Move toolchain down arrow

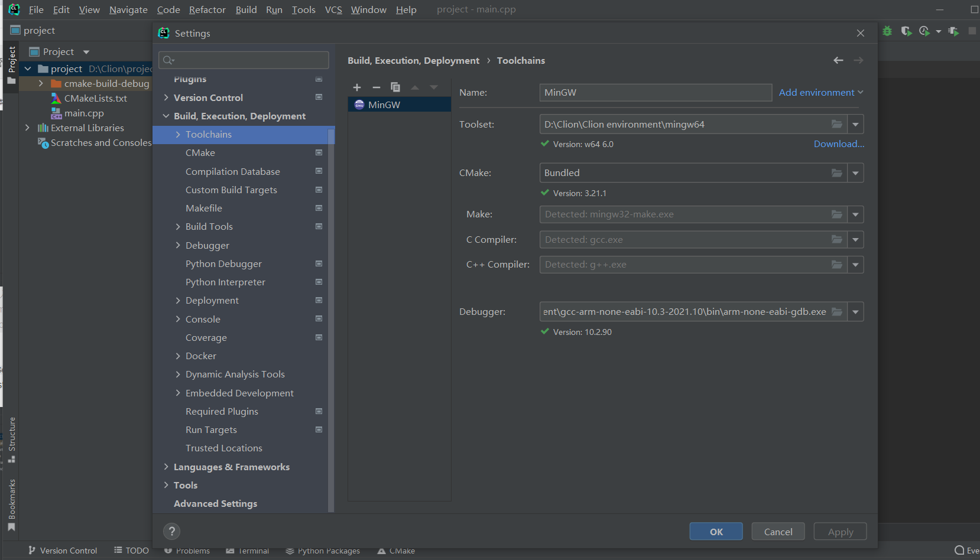(434, 87)
